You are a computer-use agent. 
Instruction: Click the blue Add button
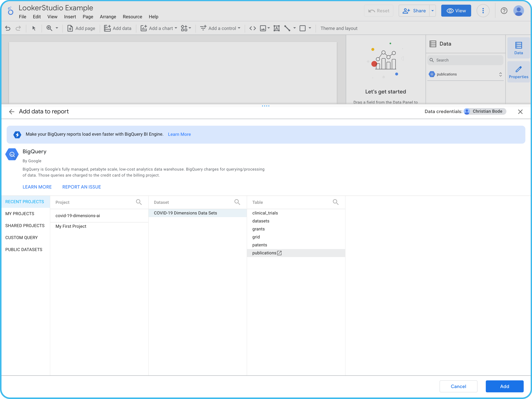(504, 386)
